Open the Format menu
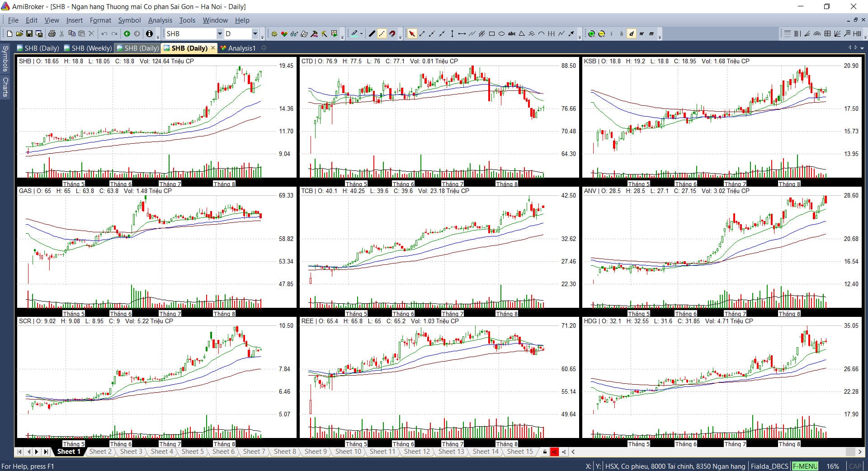This screenshot has width=868, height=471. [x=100, y=20]
